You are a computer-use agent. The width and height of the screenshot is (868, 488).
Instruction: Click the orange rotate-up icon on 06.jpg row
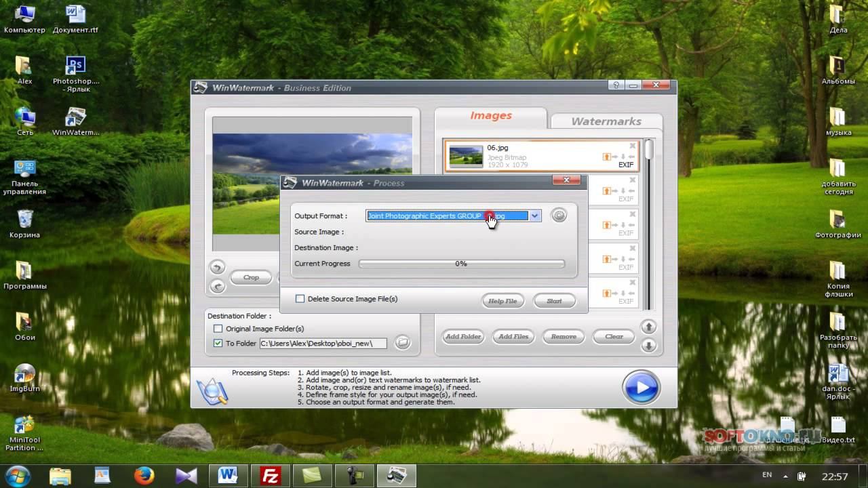607,157
